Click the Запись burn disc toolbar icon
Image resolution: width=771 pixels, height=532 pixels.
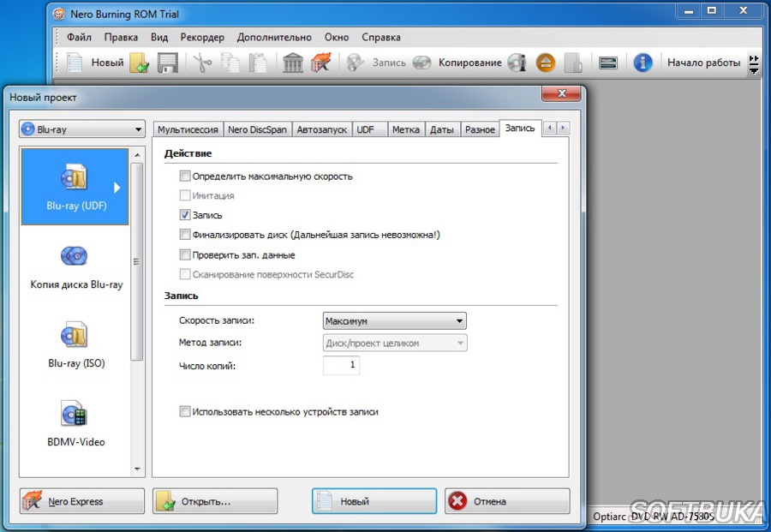355,63
